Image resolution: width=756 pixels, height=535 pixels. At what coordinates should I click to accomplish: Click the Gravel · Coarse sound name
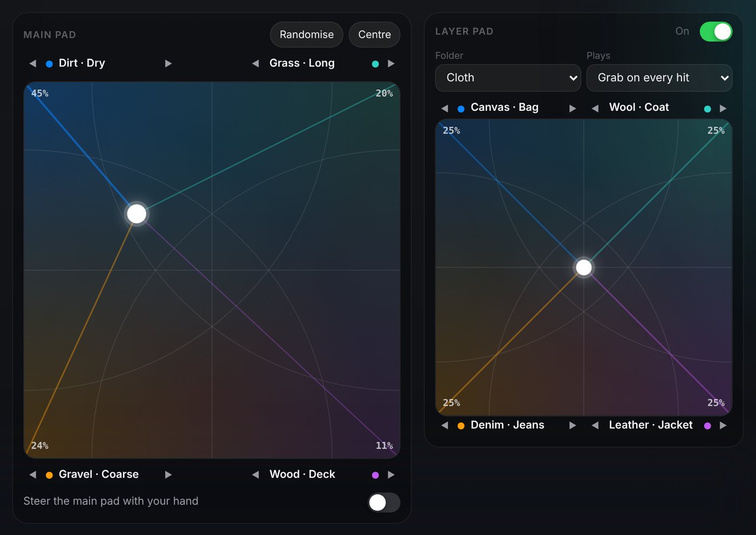(99, 474)
